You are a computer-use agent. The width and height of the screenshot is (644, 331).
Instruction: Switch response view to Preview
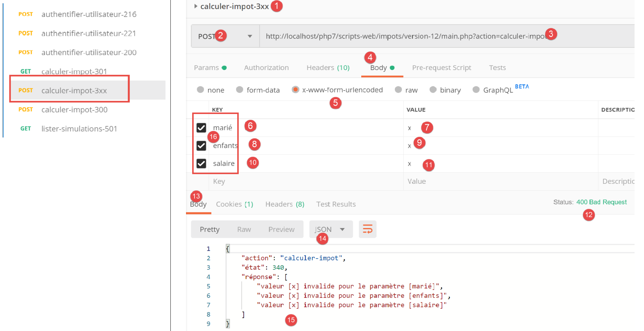click(x=281, y=229)
